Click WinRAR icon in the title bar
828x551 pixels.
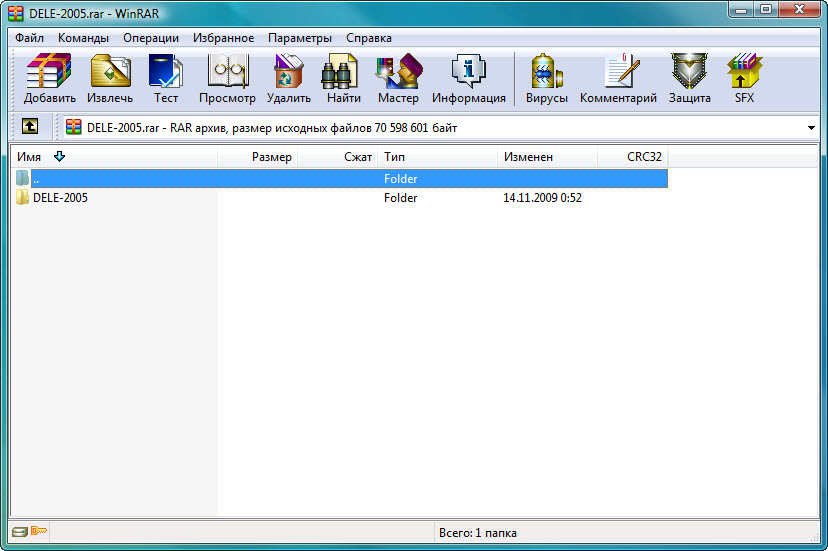(16, 13)
